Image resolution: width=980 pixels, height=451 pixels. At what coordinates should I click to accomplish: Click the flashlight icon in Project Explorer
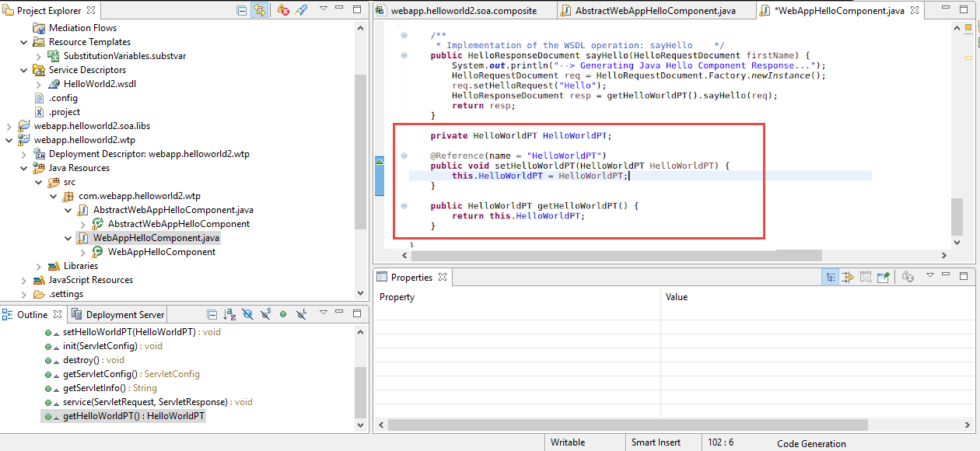[302, 11]
